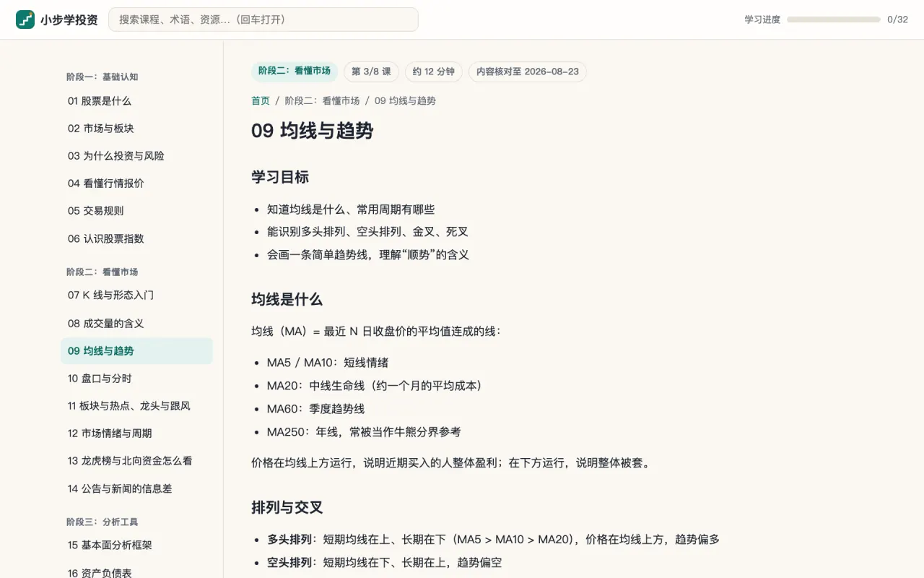The image size is (924, 578).
Task: Click the bold term 空头排列
Action: [x=289, y=562]
